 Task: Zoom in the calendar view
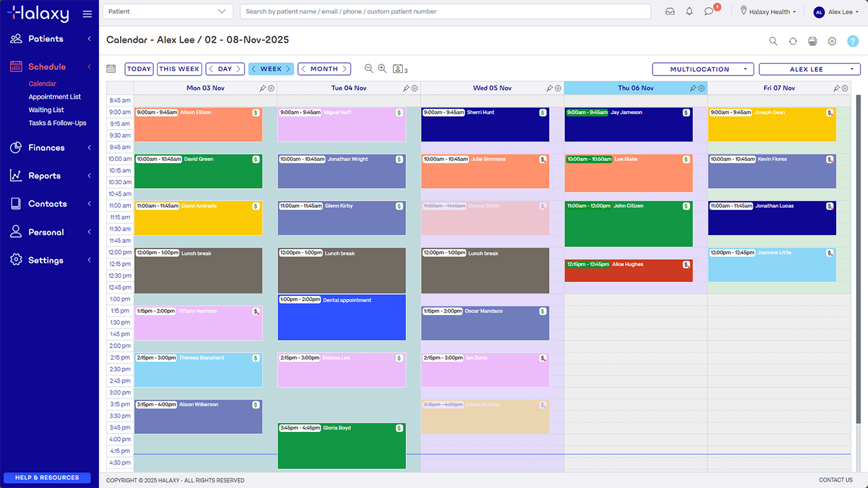point(382,69)
